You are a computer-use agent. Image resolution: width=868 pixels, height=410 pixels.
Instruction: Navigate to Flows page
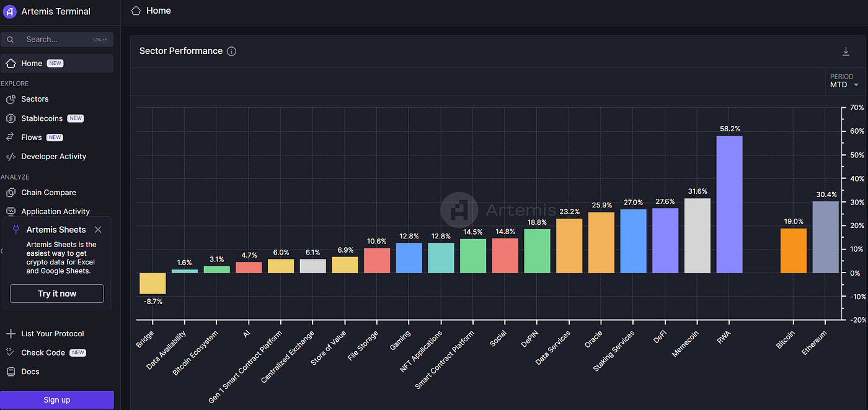[32, 137]
